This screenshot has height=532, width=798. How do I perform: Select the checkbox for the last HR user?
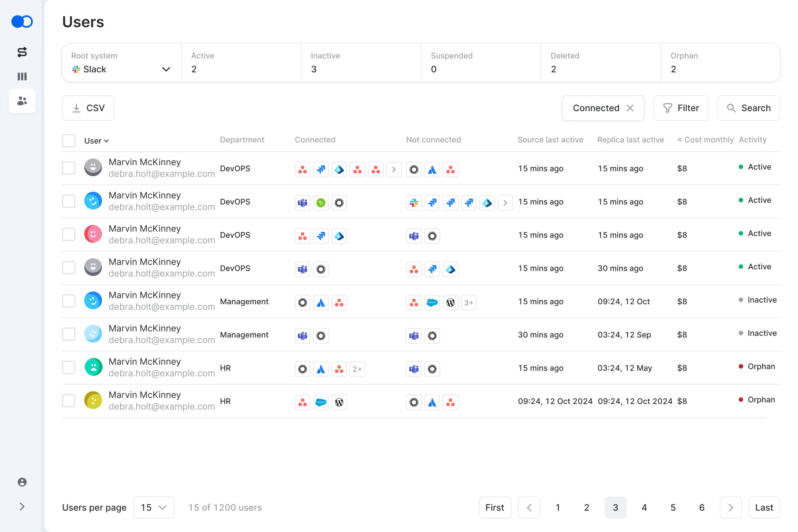point(69,401)
